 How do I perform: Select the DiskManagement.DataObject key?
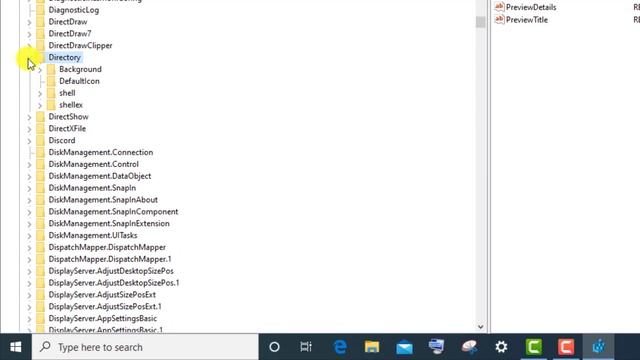click(x=100, y=176)
